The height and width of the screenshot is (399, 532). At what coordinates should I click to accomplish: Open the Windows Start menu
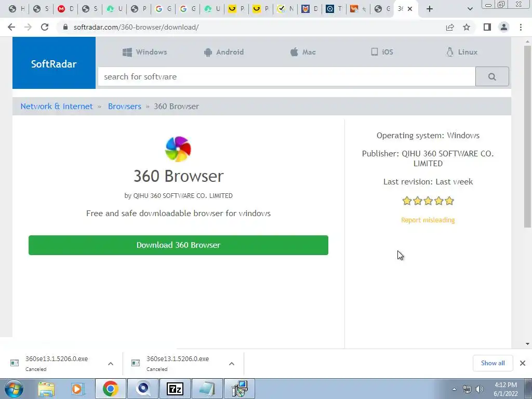tap(14, 389)
